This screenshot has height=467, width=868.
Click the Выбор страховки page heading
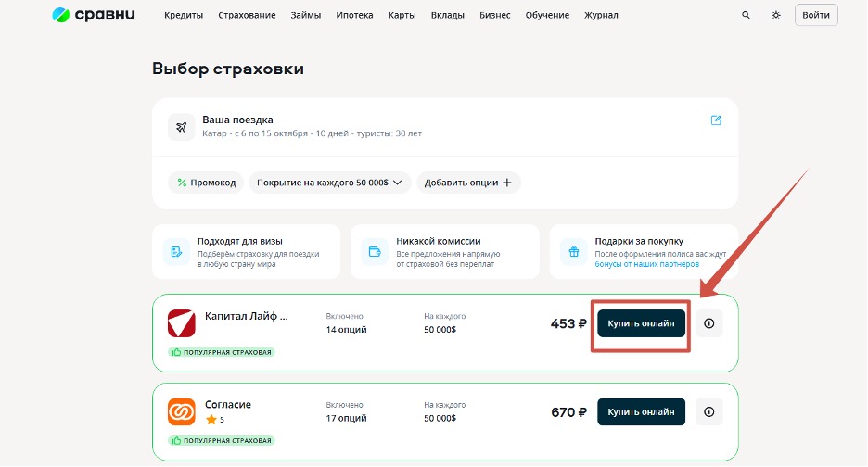point(228,69)
